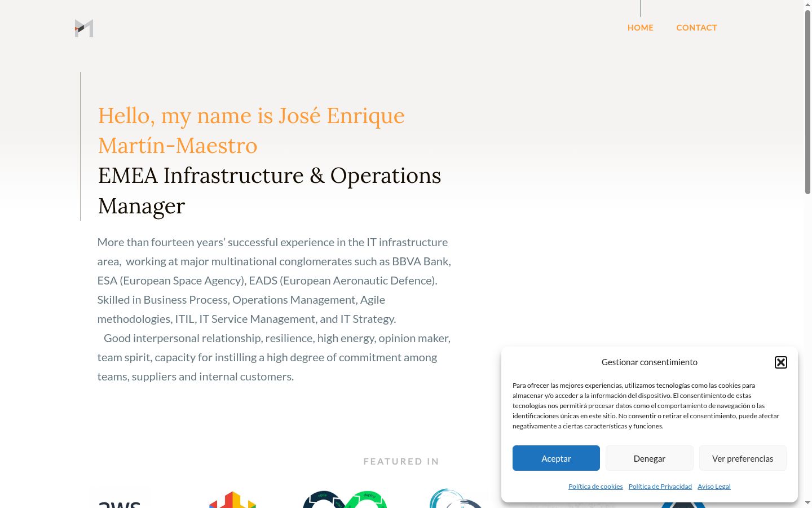This screenshot has height=508, width=812.
Task: Click the EMEA Infrastructure & Operations Manager title
Action: 270,191
